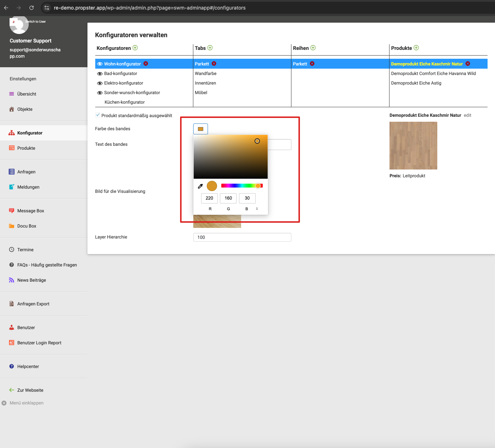Switch color format using RGB toggle arrows
Screen dimensions: 495x448
pyautogui.click(x=257, y=209)
